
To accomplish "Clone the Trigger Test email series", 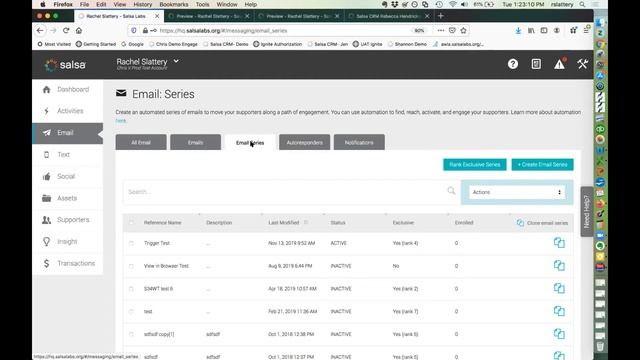I will tap(559, 243).
